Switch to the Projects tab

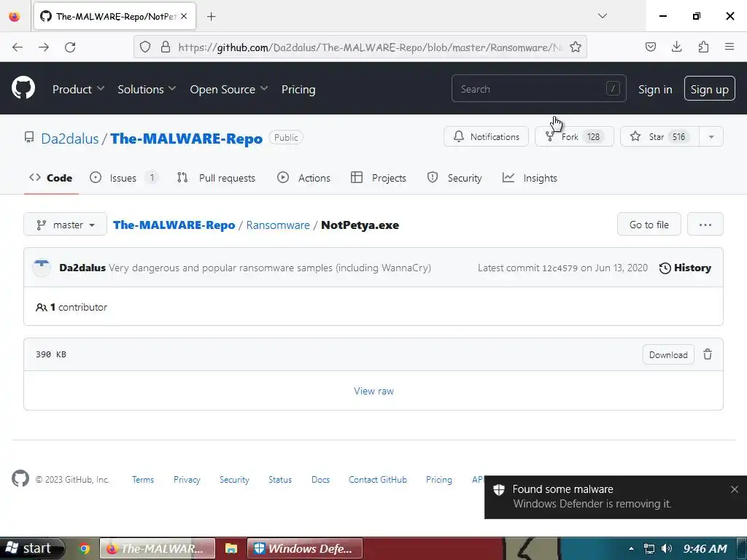pos(379,178)
